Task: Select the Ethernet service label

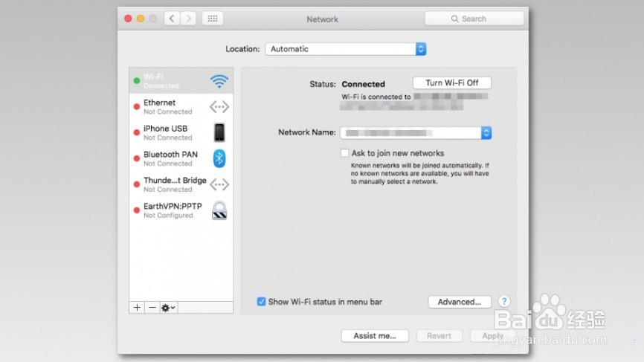Action: [x=159, y=103]
